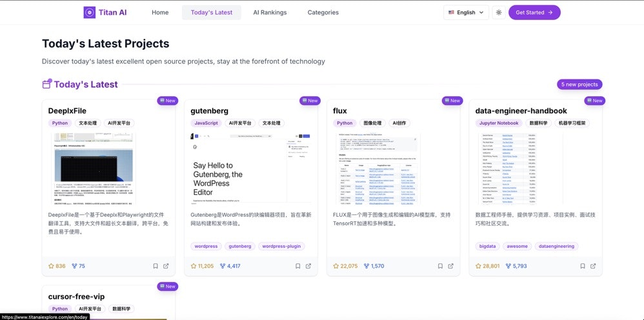Open the English language dropdown
Image resolution: width=644 pixels, height=320 pixels.
pyautogui.click(x=466, y=12)
